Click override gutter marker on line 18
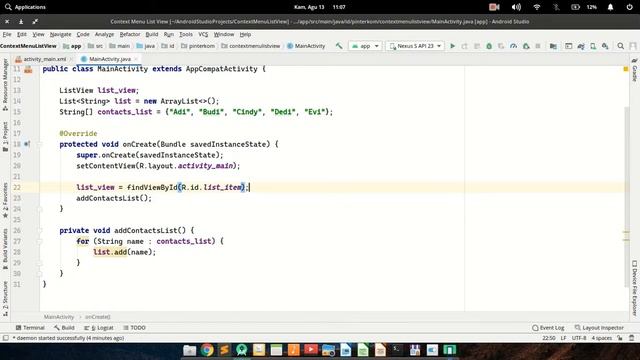Image resolution: width=640 pixels, height=360 pixels. (27, 144)
